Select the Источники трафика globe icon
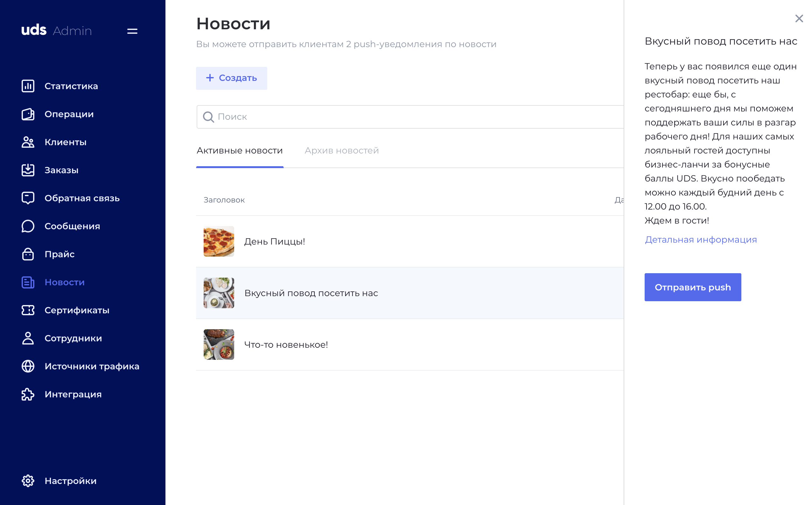This screenshot has width=812, height=505. pos(27,366)
